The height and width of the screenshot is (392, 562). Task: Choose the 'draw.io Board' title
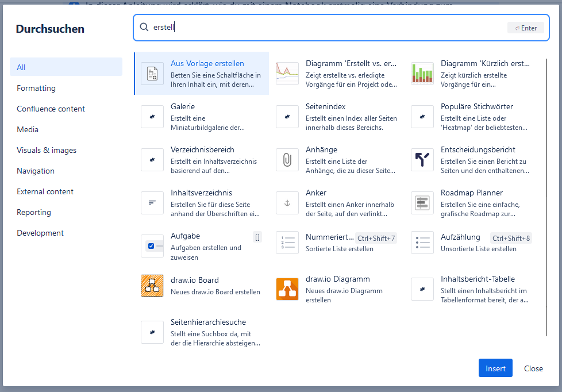(194, 280)
